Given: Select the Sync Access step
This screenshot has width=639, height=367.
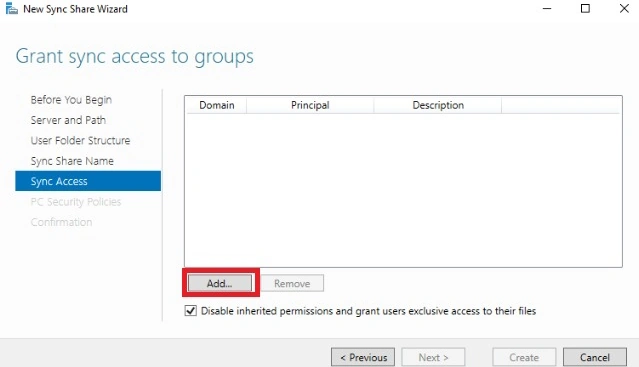Looking at the screenshot, I should pyautogui.click(x=88, y=181).
